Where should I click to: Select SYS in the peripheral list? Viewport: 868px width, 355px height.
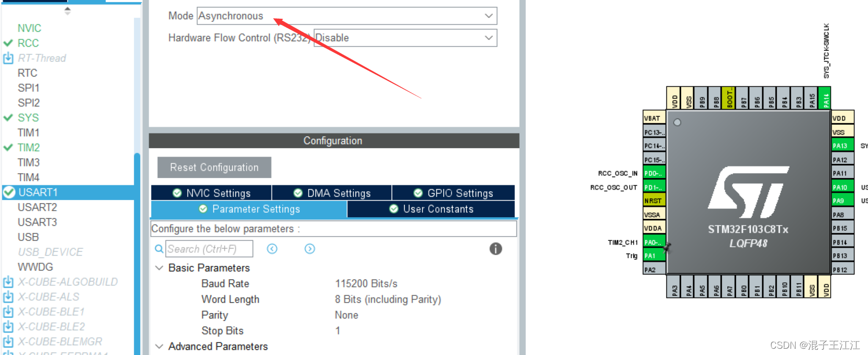coord(28,118)
